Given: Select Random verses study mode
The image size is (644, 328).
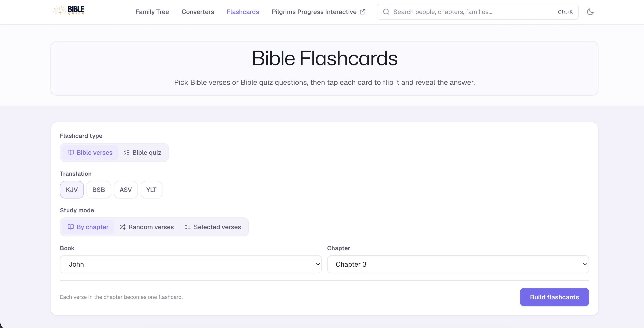Looking at the screenshot, I should coord(146,227).
